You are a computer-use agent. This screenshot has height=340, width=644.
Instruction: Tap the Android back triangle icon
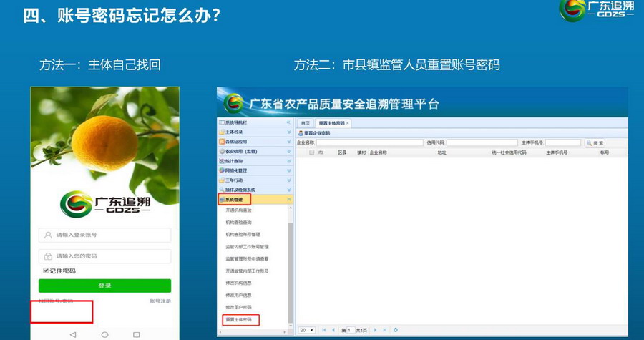(73, 334)
